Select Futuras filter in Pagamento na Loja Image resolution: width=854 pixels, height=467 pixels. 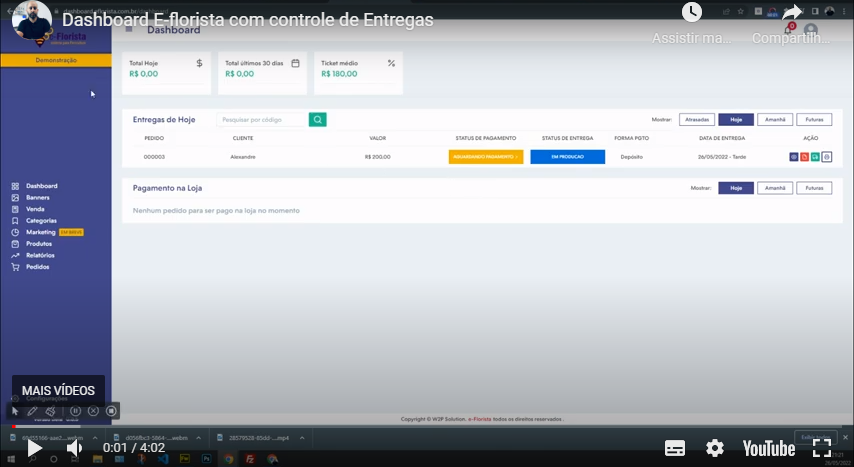[814, 188]
